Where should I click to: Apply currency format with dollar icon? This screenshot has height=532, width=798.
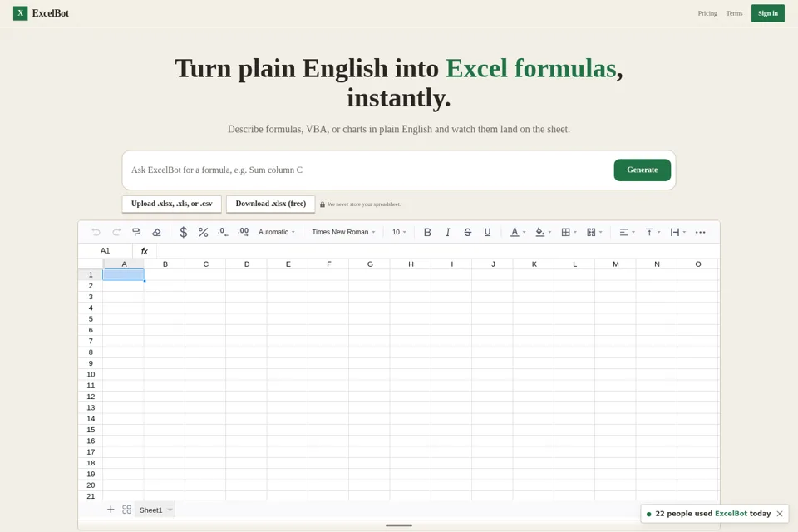coord(183,232)
